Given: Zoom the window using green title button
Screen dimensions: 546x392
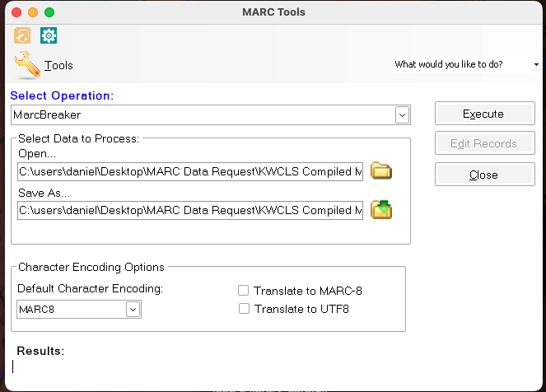Looking at the screenshot, I should [x=49, y=12].
